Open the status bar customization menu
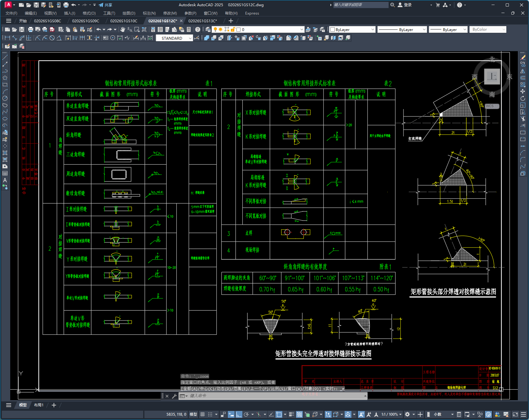Image resolution: width=529 pixels, height=420 pixels. tap(523, 414)
